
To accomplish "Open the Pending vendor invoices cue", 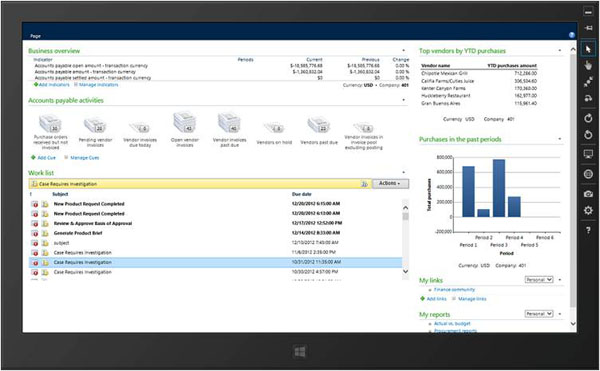I will click(x=95, y=132).
